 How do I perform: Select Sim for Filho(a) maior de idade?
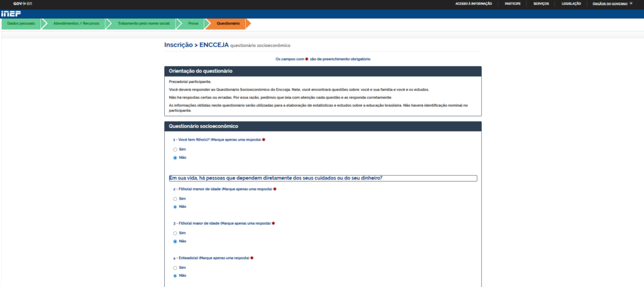(175, 233)
